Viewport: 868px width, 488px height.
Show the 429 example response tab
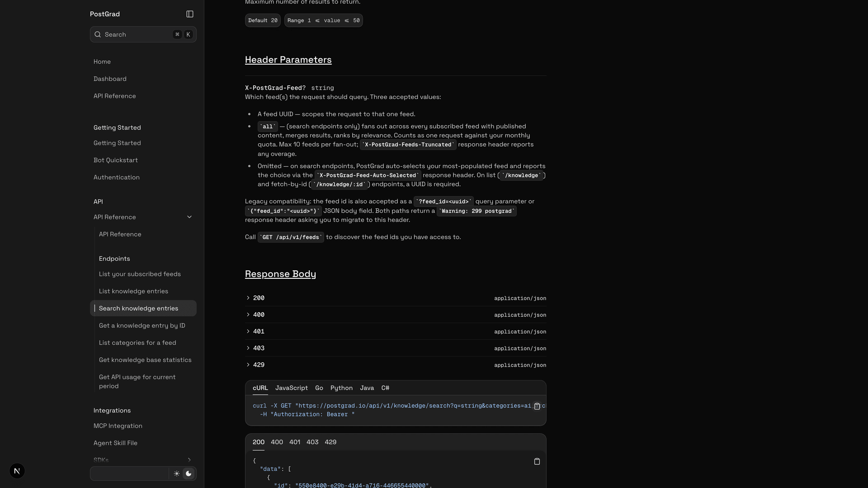[x=330, y=442]
